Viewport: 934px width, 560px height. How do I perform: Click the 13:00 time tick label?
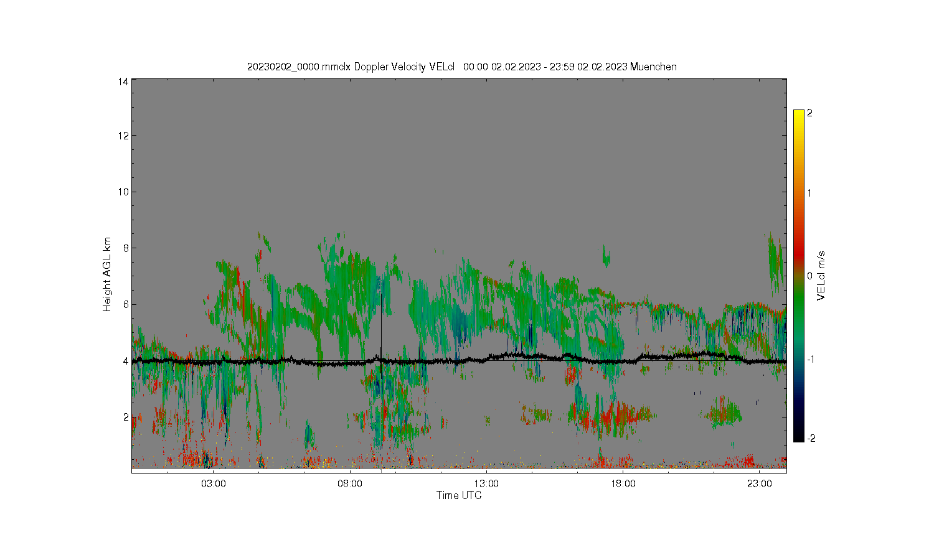point(486,484)
